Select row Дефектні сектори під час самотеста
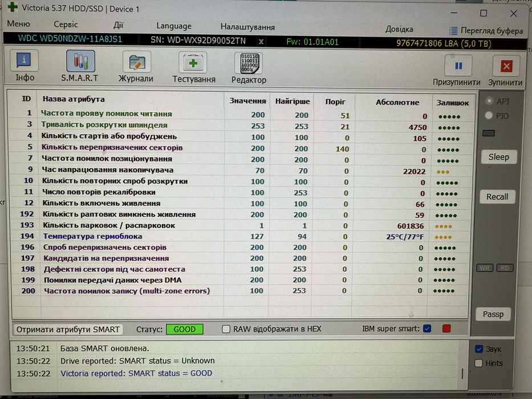This screenshot has width=532, height=399. click(239, 269)
